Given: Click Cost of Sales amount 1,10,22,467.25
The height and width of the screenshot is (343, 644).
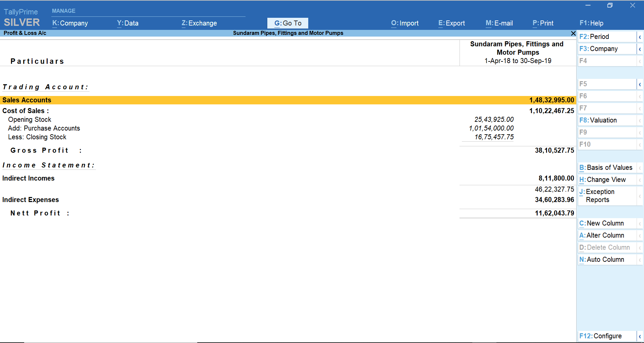Looking at the screenshot, I should [552, 111].
